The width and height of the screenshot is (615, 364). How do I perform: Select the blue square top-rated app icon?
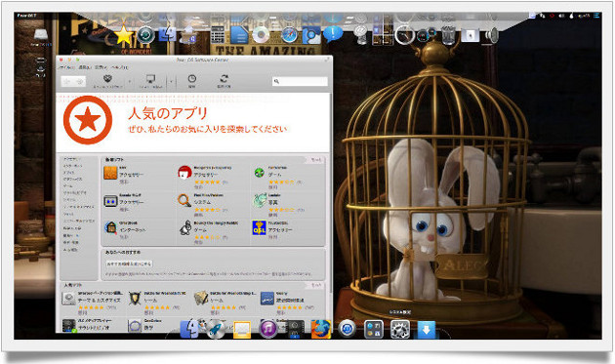point(267,299)
